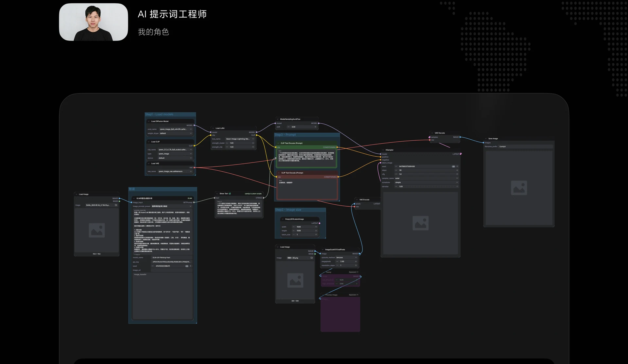
Task: Collapse the Load VAE node
Action: point(149,164)
